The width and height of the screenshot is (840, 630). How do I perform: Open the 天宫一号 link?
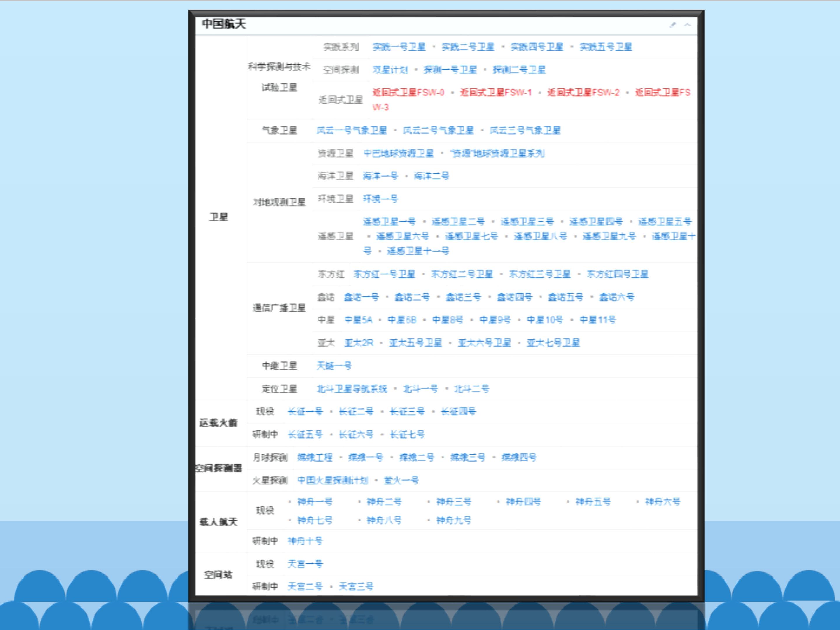click(x=305, y=564)
